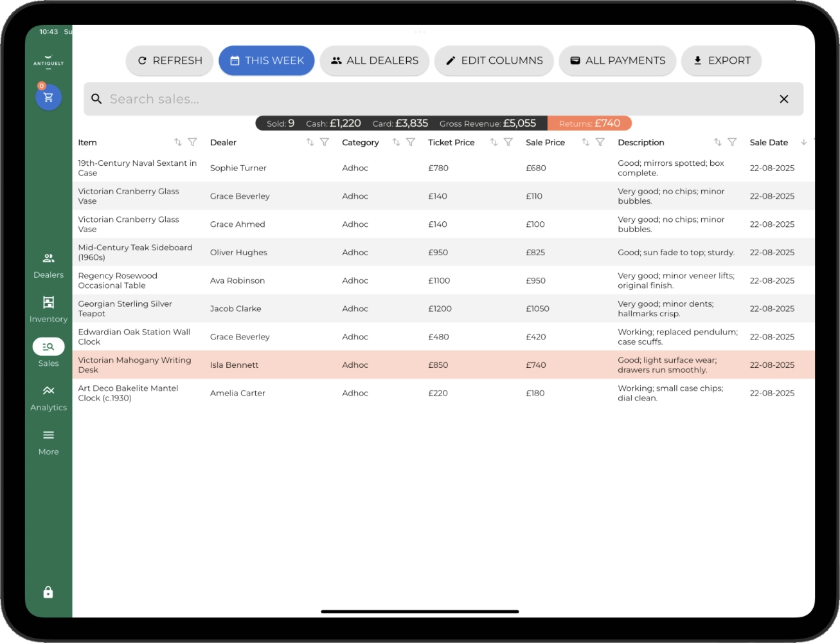Go to Dealers section
The height and width of the screenshot is (643, 840).
[48, 266]
